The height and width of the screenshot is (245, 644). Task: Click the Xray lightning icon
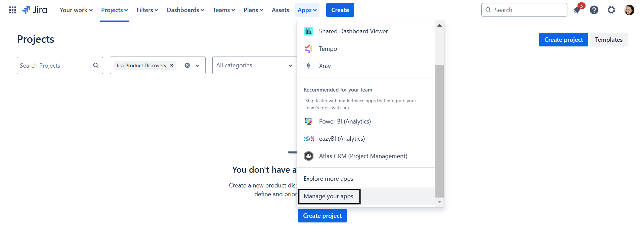pyautogui.click(x=308, y=66)
